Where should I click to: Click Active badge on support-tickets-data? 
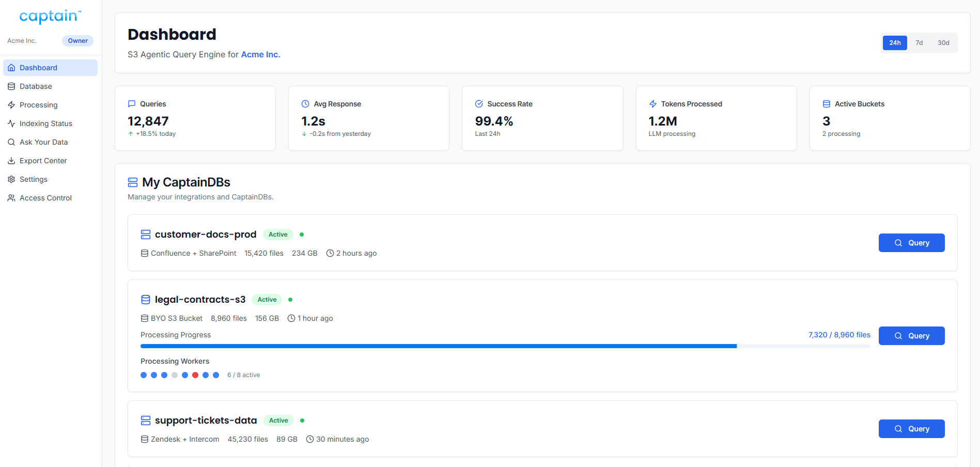(x=278, y=421)
